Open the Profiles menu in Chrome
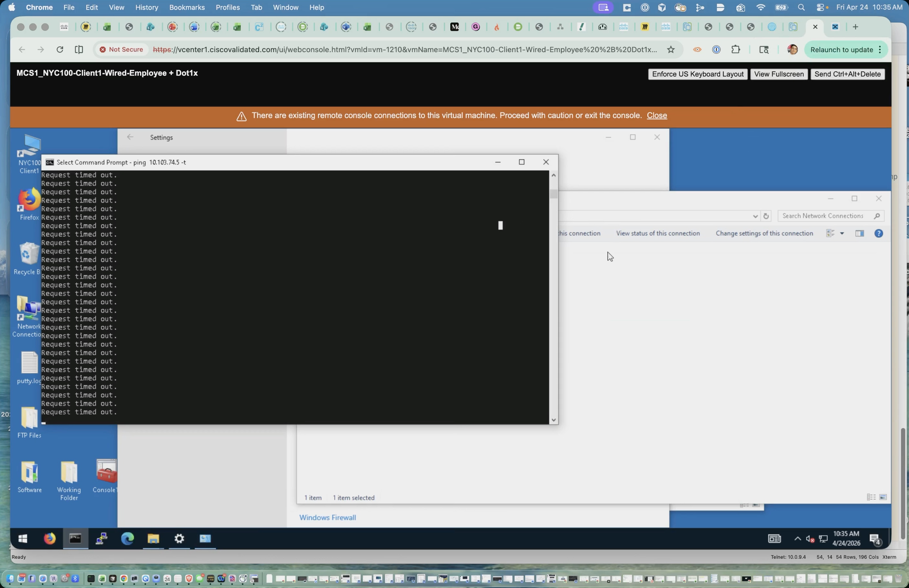Viewport: 909px width, 588px height. tap(228, 7)
